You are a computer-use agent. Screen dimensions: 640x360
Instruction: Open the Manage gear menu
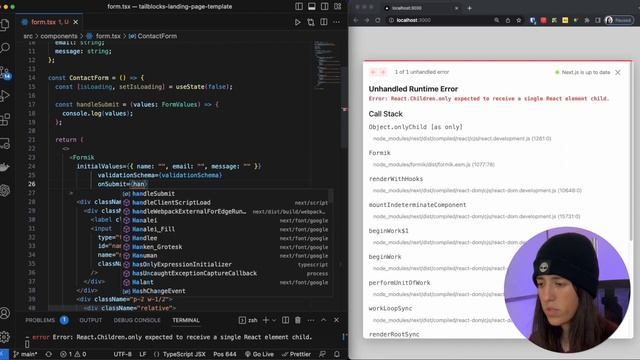[x=5, y=337]
